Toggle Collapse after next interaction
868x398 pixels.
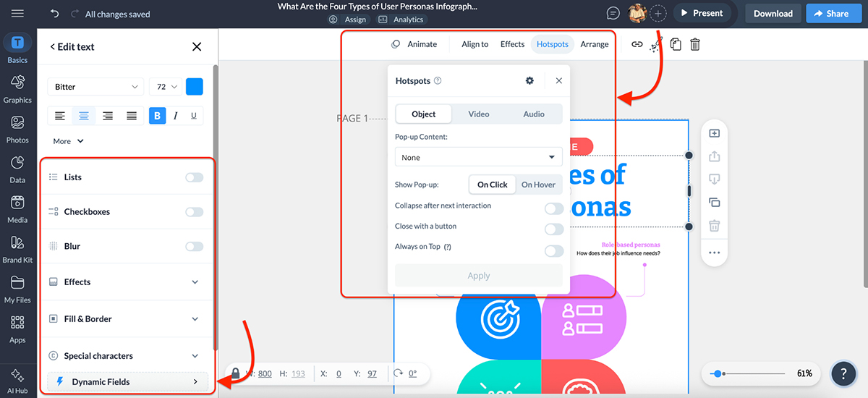[554, 208]
